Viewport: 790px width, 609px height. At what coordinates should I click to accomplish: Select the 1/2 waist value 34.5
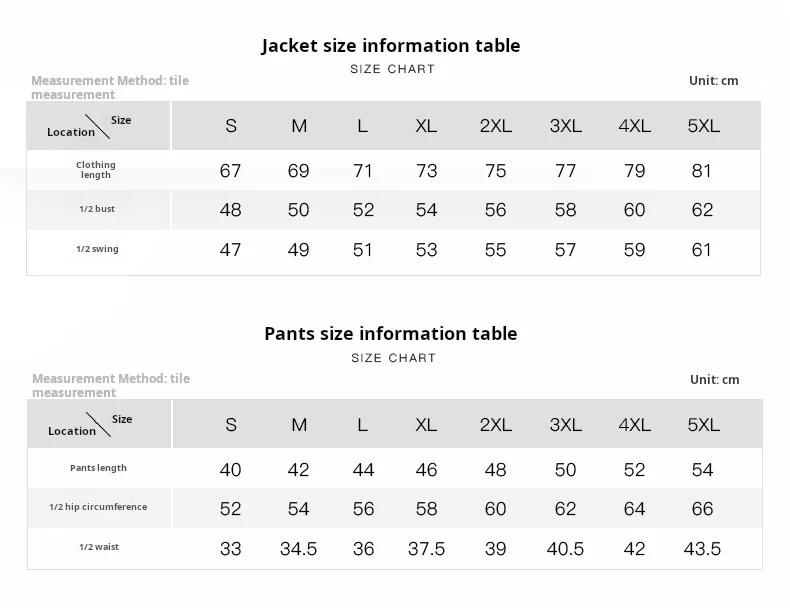point(298,549)
